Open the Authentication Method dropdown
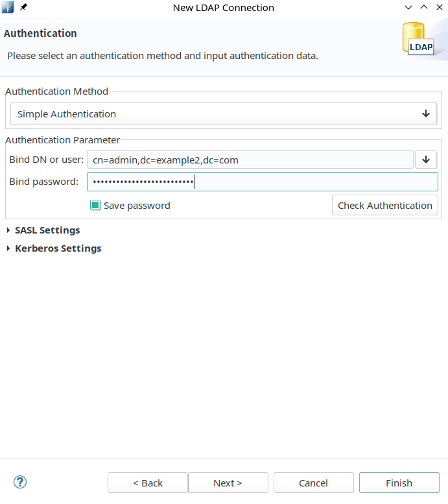The image size is (448, 504). (x=224, y=114)
